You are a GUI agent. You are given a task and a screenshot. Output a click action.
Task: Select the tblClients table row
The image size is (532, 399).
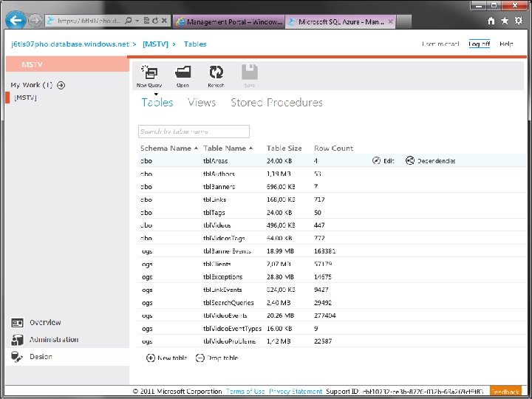tap(332, 264)
